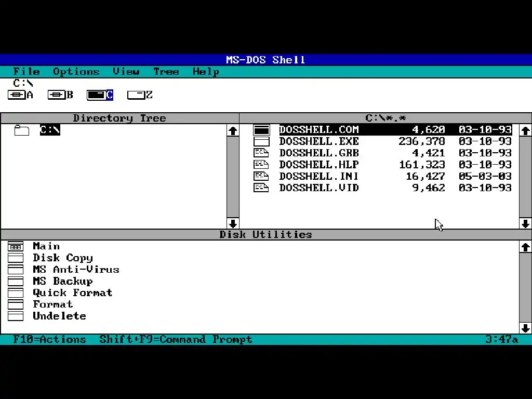Open the Tree menu
This screenshot has width=532, height=399.
pos(166,72)
